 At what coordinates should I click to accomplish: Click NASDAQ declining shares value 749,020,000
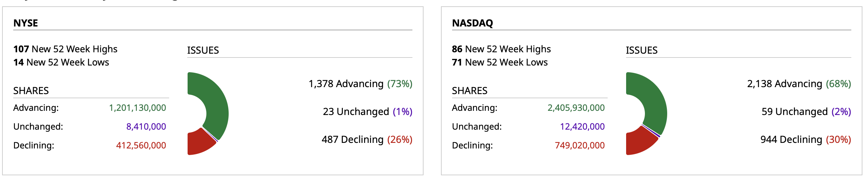click(x=580, y=146)
